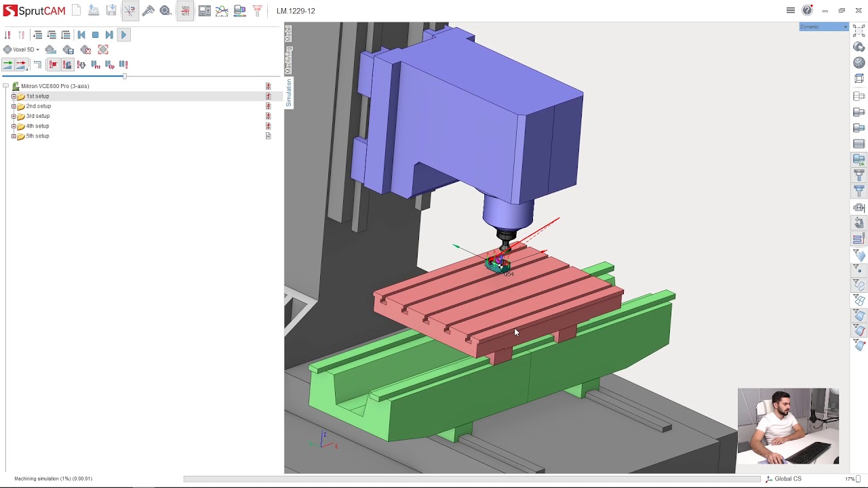Open the feed rate graph icon
The width and height of the screenshot is (868, 488).
tap(222, 11)
